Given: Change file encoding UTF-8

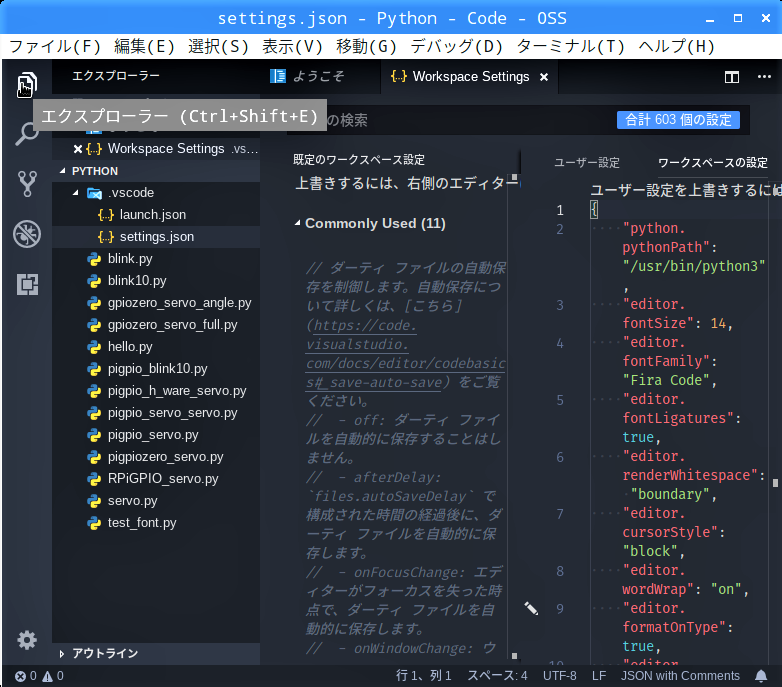Looking at the screenshot, I should pos(559,676).
